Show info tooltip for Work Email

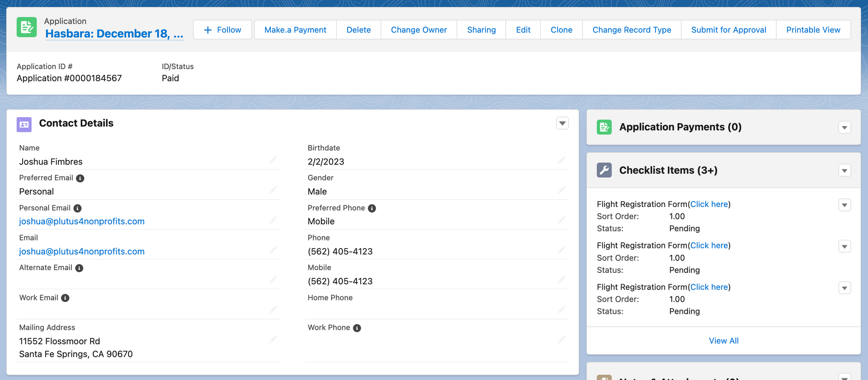point(65,298)
